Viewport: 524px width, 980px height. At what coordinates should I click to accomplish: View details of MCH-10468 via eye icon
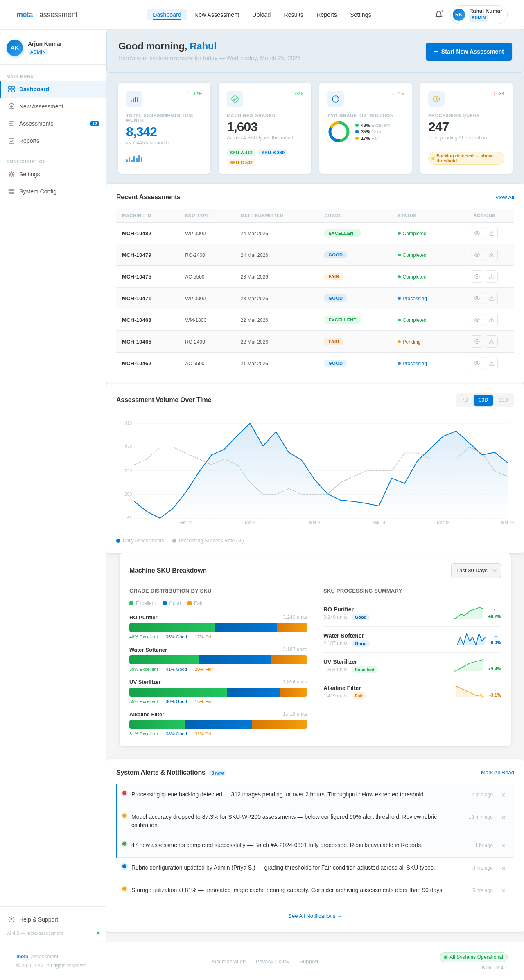[x=477, y=320]
